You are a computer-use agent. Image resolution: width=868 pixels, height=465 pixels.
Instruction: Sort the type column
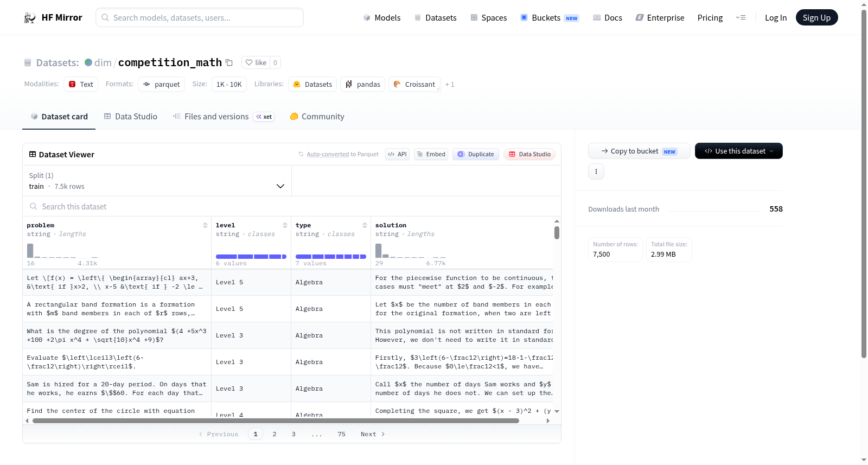point(365,225)
